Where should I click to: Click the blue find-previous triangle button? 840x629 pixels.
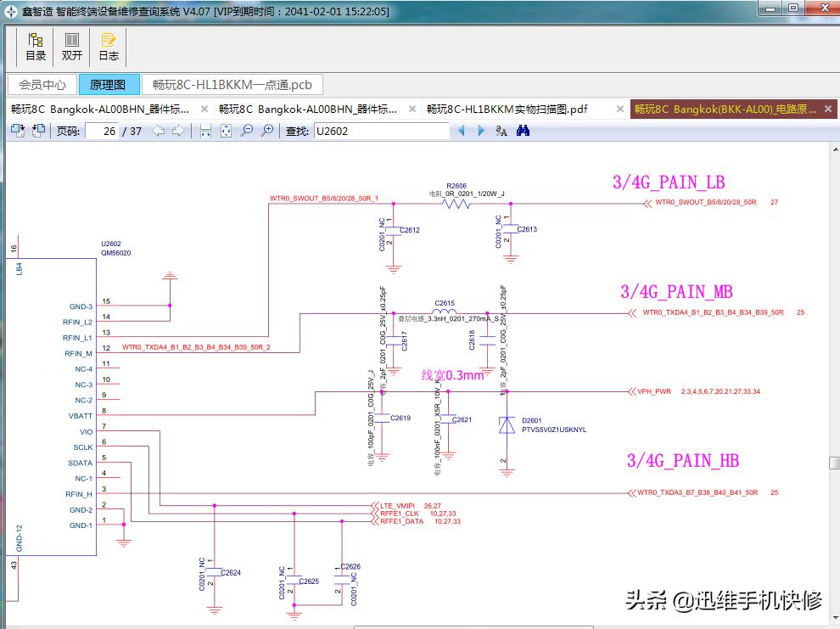pos(461,132)
